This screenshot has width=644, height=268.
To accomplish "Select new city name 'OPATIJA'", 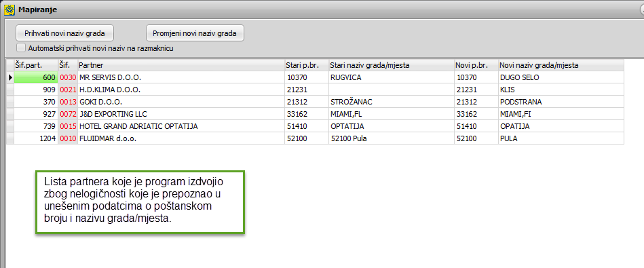I will click(x=561, y=126).
